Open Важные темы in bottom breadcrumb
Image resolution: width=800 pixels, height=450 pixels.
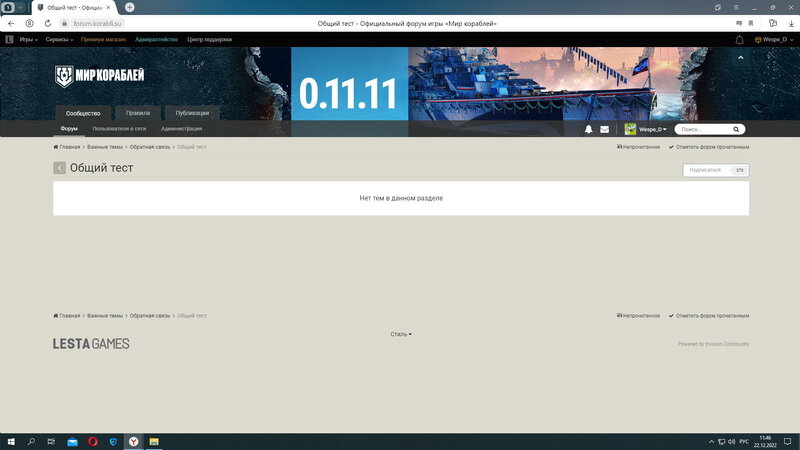point(105,316)
